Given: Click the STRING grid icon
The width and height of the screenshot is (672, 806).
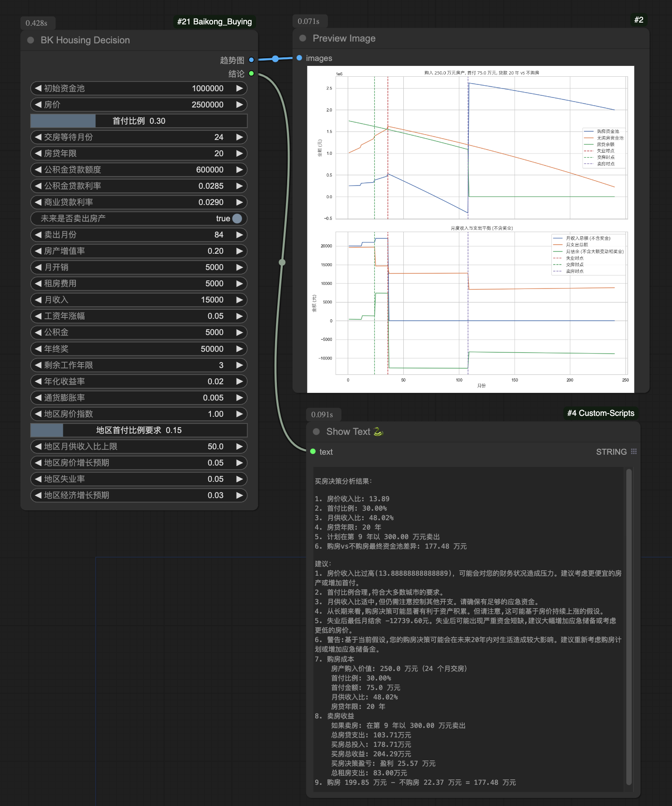Looking at the screenshot, I should click(x=634, y=452).
